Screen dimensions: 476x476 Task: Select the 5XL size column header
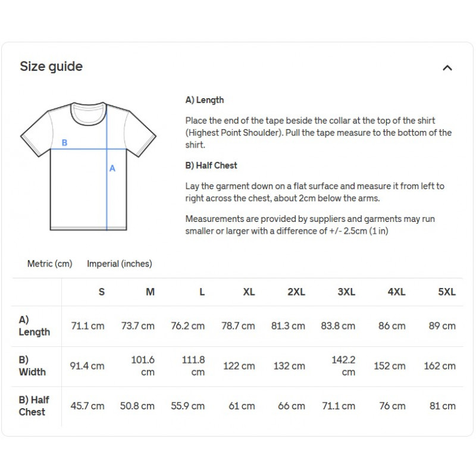(x=446, y=292)
